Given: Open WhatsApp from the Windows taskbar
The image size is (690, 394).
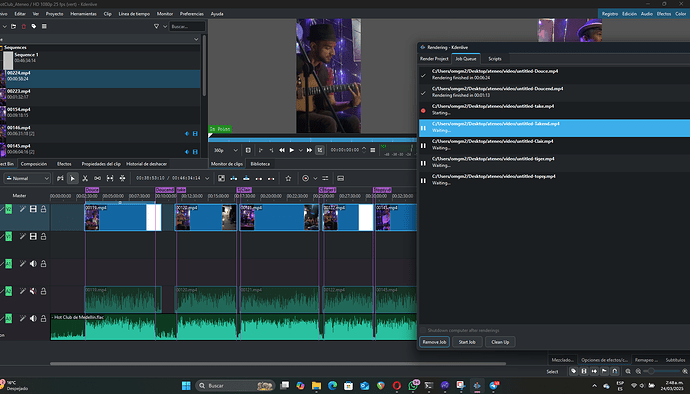Looking at the screenshot, I should [x=413, y=385].
